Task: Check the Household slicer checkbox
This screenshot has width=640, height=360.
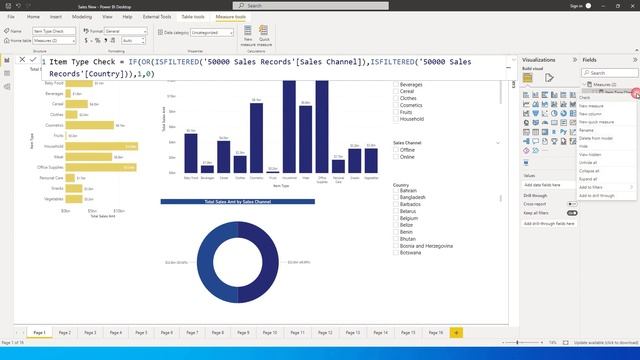Action: pyautogui.click(x=396, y=119)
